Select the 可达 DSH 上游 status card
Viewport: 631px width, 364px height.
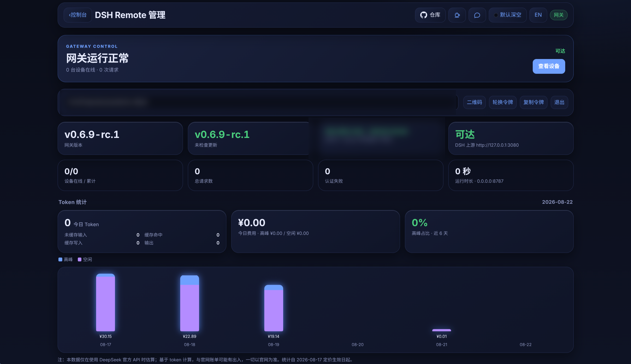coord(511,138)
